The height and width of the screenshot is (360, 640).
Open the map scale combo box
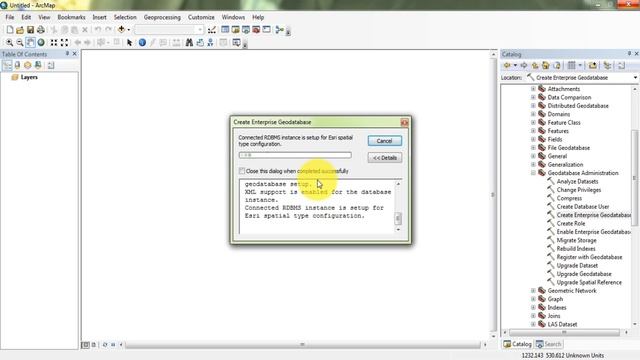pyautogui.click(x=169, y=30)
